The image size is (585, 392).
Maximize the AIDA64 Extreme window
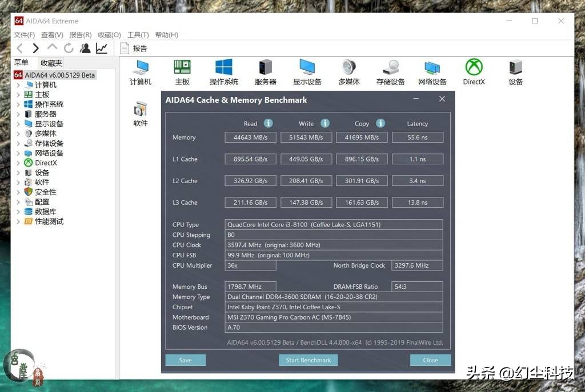click(x=535, y=21)
